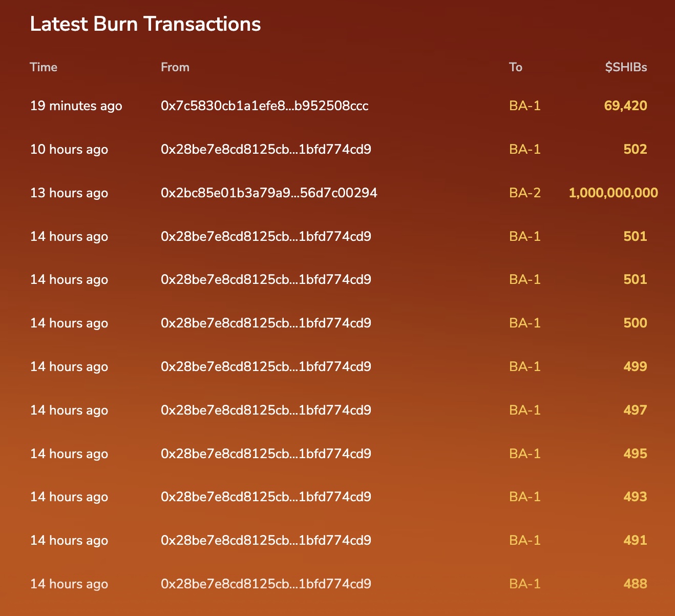Open BA-1 in the 69,420 row
The height and width of the screenshot is (616, 675).
[x=525, y=106]
